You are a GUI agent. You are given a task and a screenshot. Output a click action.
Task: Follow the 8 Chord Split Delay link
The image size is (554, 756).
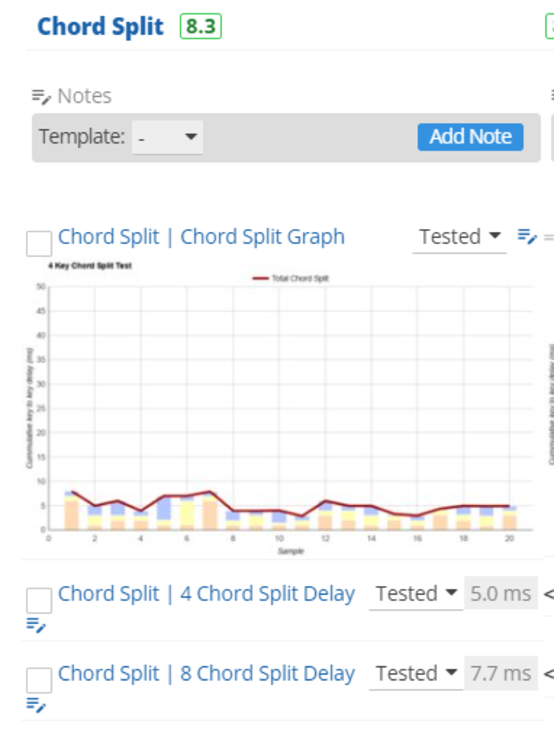[x=206, y=673]
